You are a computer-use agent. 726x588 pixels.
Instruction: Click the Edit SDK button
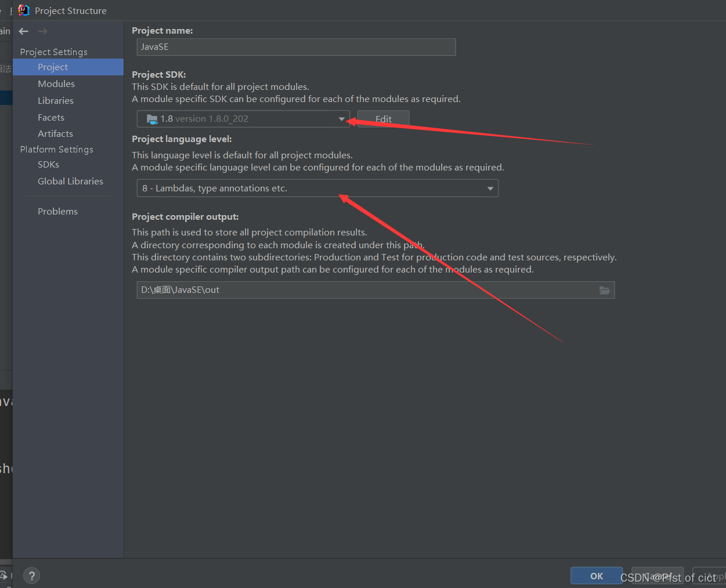(383, 119)
